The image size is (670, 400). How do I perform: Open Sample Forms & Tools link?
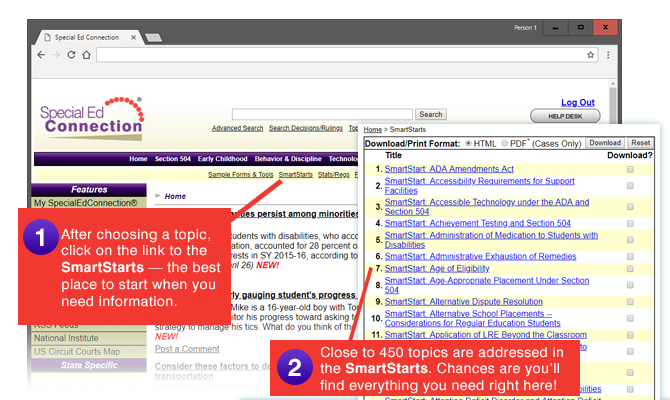pyautogui.click(x=241, y=175)
